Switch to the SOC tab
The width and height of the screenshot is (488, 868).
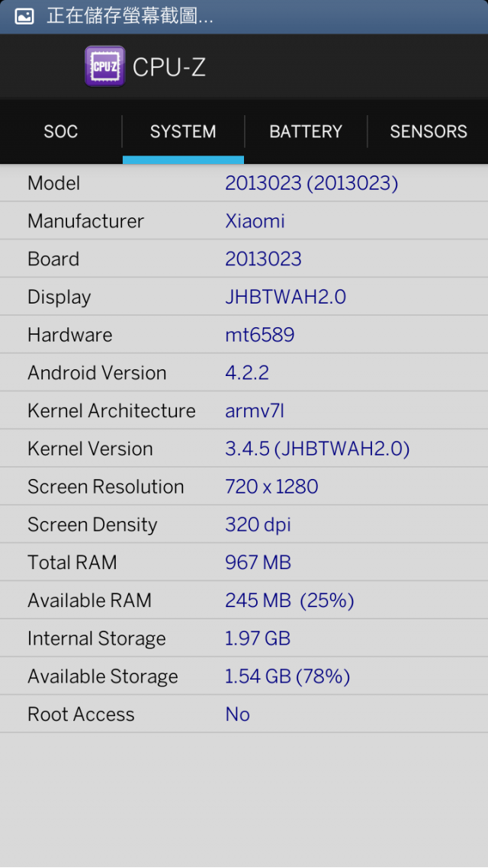61,131
